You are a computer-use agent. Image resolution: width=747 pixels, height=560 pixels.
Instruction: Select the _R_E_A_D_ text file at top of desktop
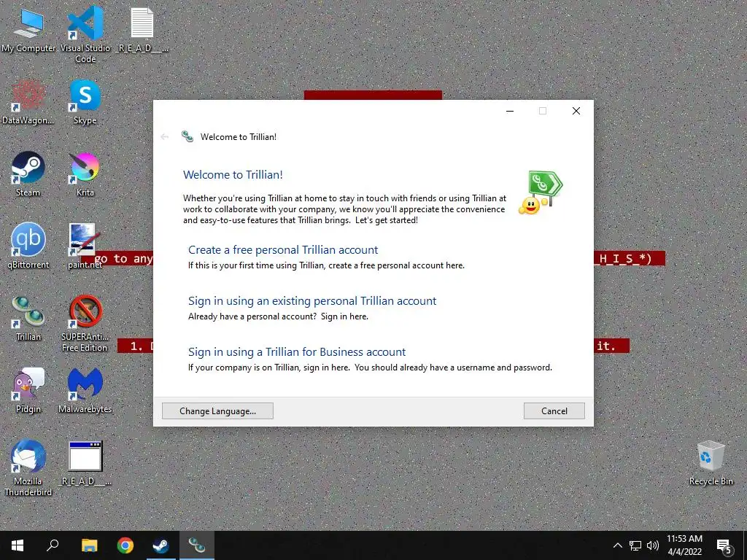pos(142,31)
